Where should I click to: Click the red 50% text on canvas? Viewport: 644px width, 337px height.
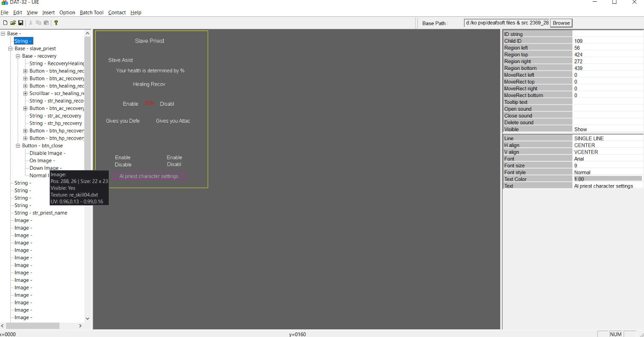[150, 103]
